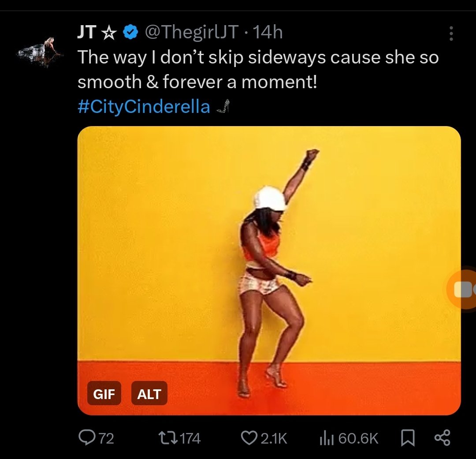Click the GIF badge on the media

(x=104, y=394)
